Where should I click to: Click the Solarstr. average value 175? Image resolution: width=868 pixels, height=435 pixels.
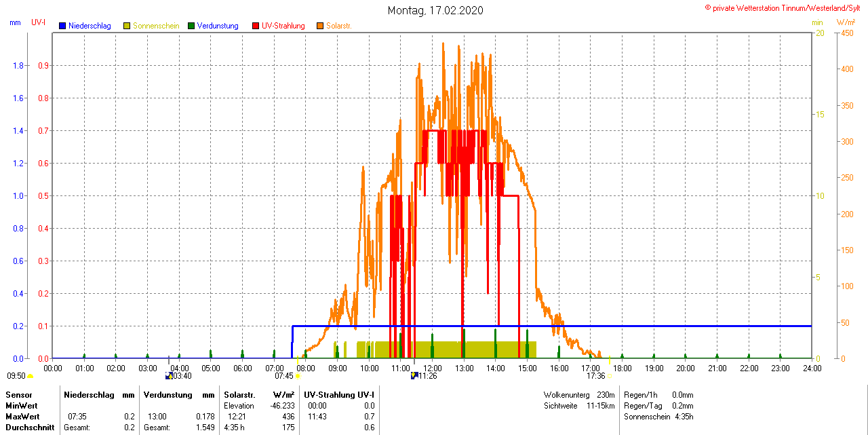click(x=288, y=428)
